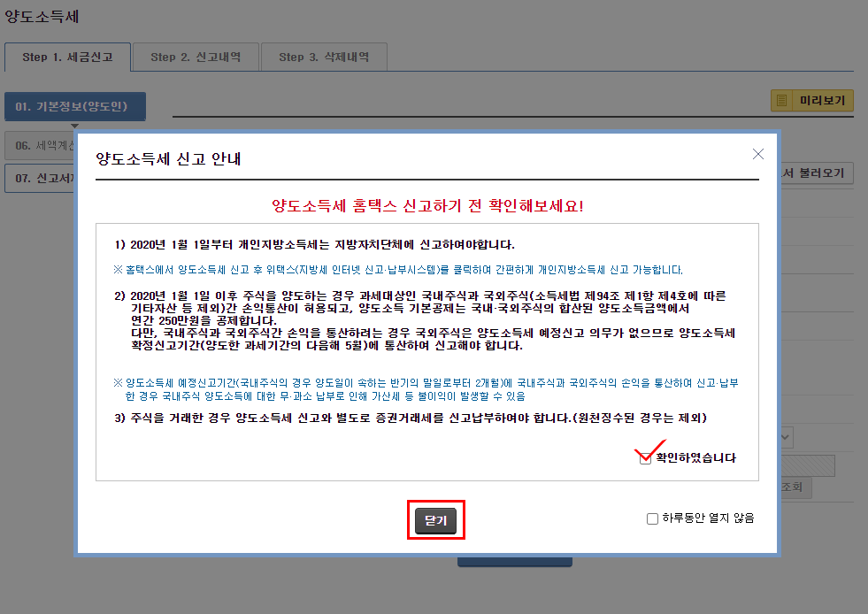Click notice 2) about 국내주식과 국외주식 손익통산
868x614 pixels.
pos(425,320)
